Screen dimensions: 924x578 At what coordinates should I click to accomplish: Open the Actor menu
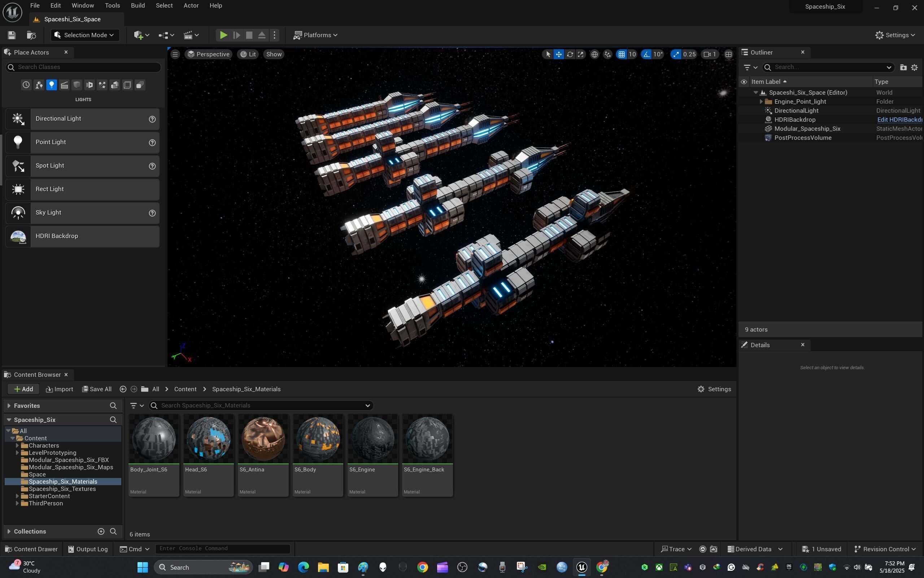tap(191, 6)
